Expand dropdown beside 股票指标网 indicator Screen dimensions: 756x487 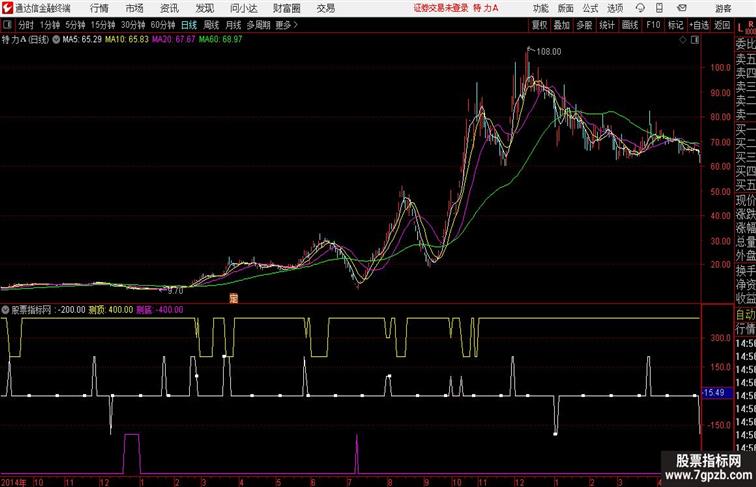[x=5, y=310]
